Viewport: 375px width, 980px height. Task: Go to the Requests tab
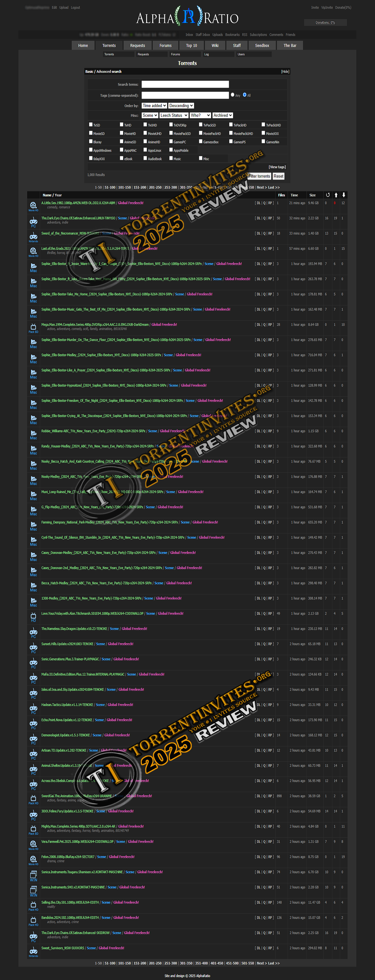coord(138,46)
